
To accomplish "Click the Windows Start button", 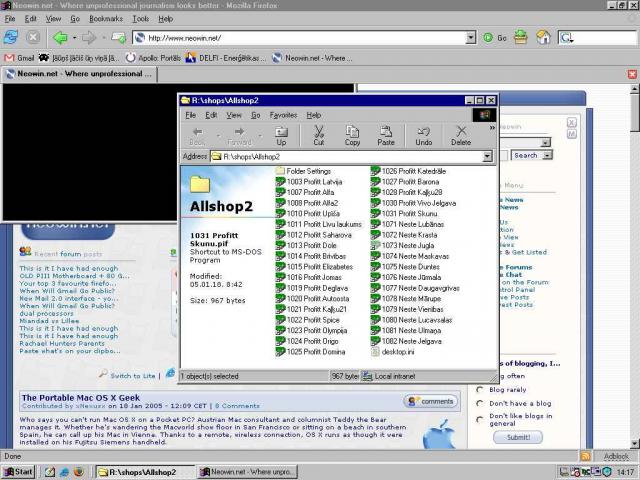I will point(18,471).
